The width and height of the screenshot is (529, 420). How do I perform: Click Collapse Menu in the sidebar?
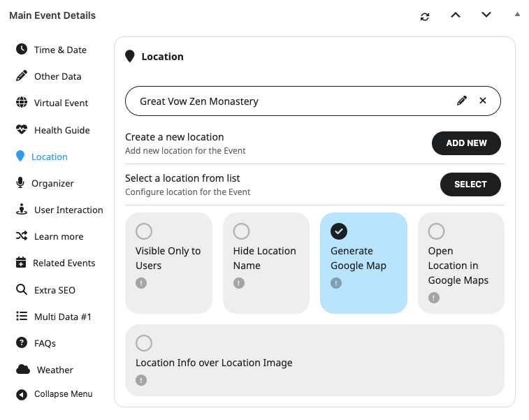coord(63,394)
